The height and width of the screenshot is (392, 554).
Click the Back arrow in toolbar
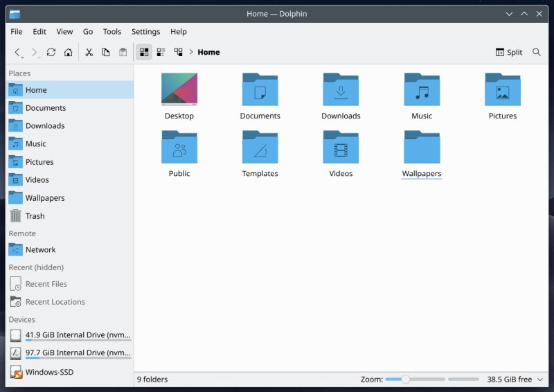pyautogui.click(x=17, y=52)
